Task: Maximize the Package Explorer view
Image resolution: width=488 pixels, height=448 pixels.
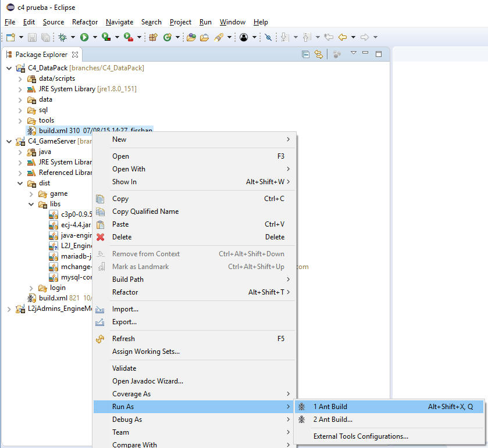Action: (379, 54)
